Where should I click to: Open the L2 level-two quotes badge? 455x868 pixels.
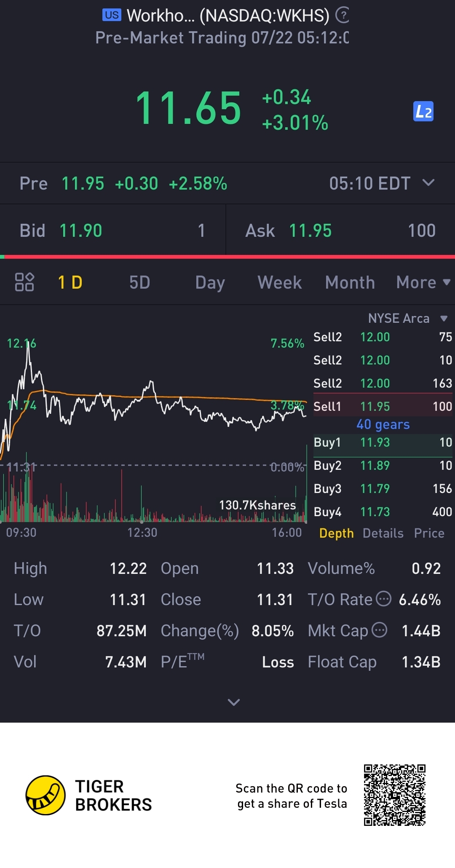[x=423, y=112]
